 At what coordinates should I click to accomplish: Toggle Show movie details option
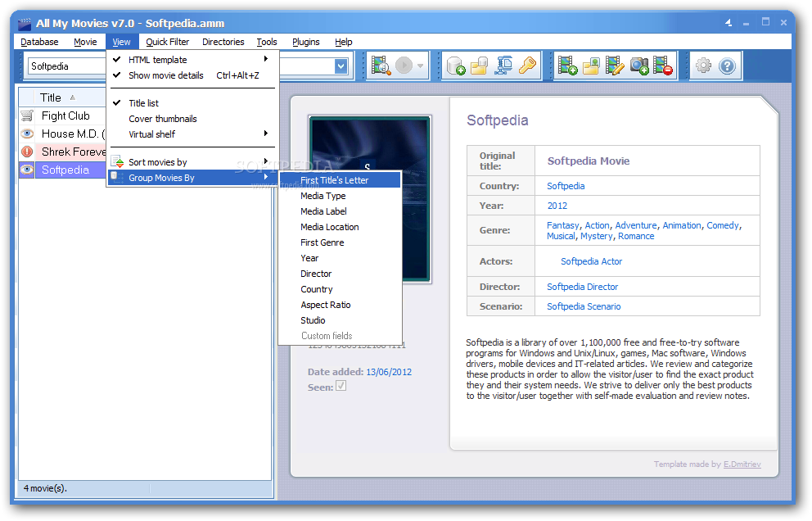point(192,75)
